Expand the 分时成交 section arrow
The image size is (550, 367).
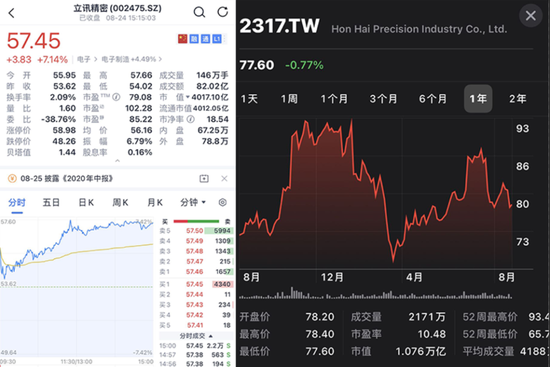tap(210, 336)
